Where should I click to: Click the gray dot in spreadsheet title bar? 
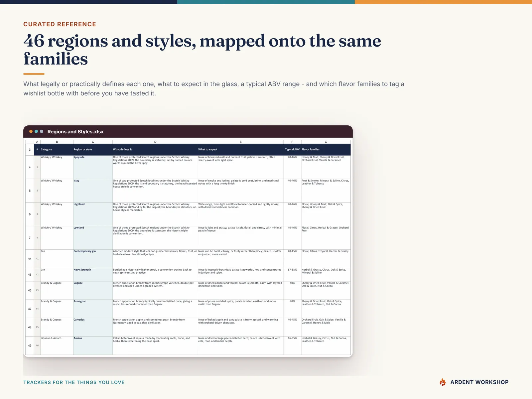42,131
